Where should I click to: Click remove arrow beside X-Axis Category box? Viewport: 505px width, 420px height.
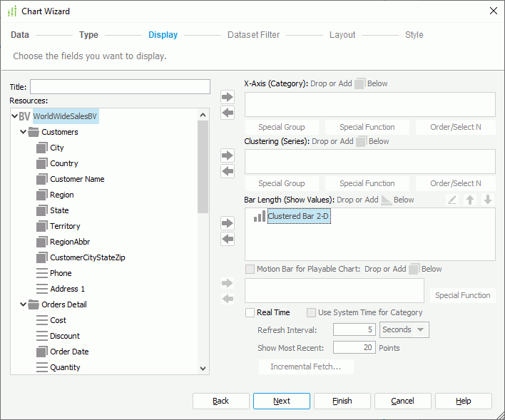coord(228,113)
